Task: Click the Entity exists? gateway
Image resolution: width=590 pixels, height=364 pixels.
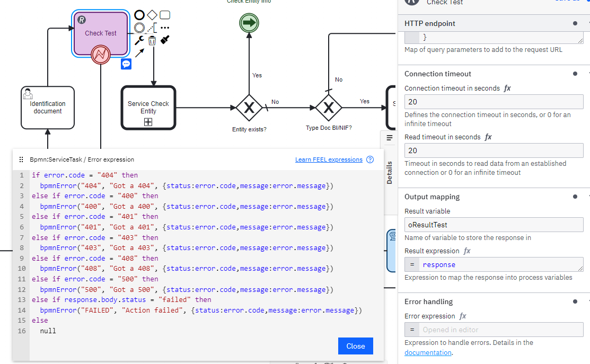Action: point(249,108)
